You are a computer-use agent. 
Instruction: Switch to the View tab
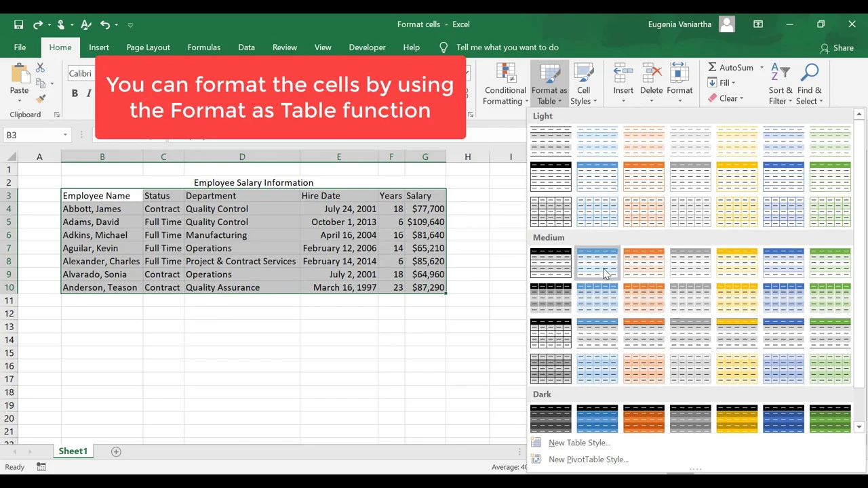pos(323,47)
